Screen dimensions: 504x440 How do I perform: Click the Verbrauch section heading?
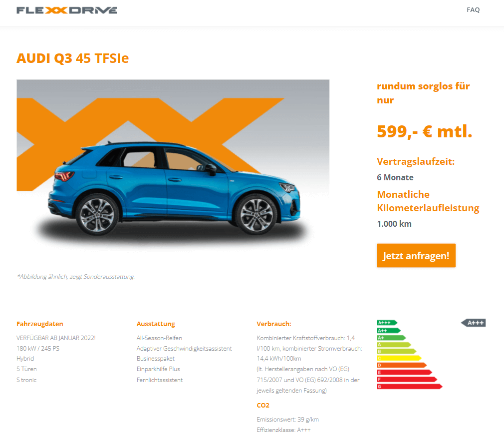tap(274, 324)
